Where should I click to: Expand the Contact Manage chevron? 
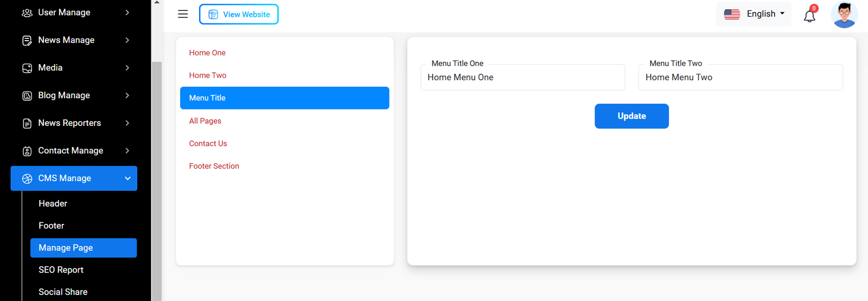pyautogui.click(x=127, y=151)
